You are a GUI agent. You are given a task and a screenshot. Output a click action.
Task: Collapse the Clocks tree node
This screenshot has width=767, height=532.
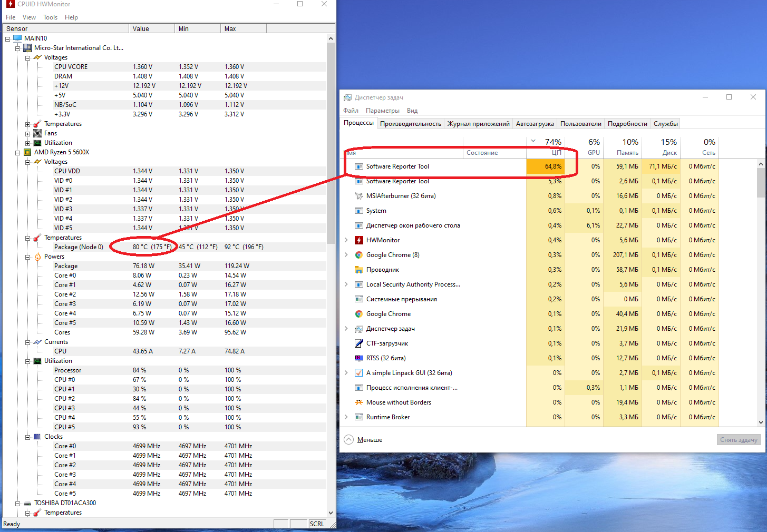click(x=27, y=437)
